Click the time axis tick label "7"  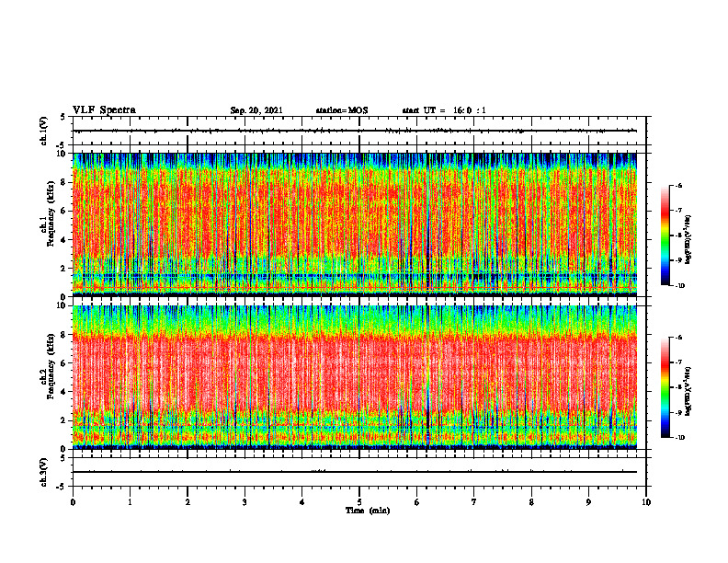pyautogui.click(x=474, y=502)
